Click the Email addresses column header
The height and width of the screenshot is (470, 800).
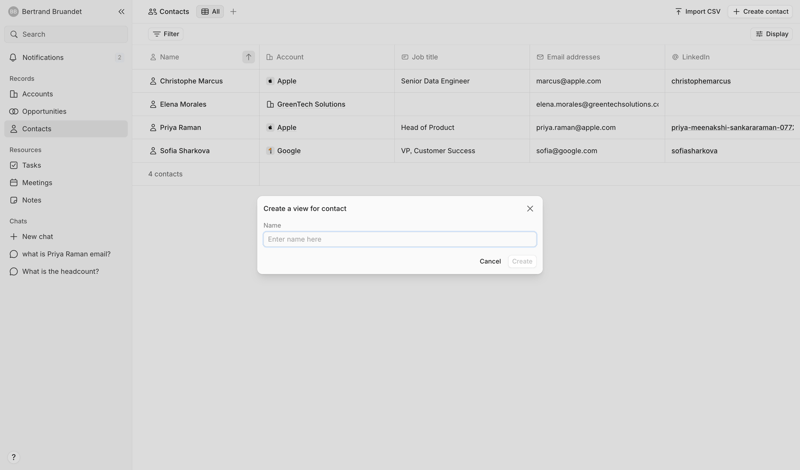pos(597,57)
